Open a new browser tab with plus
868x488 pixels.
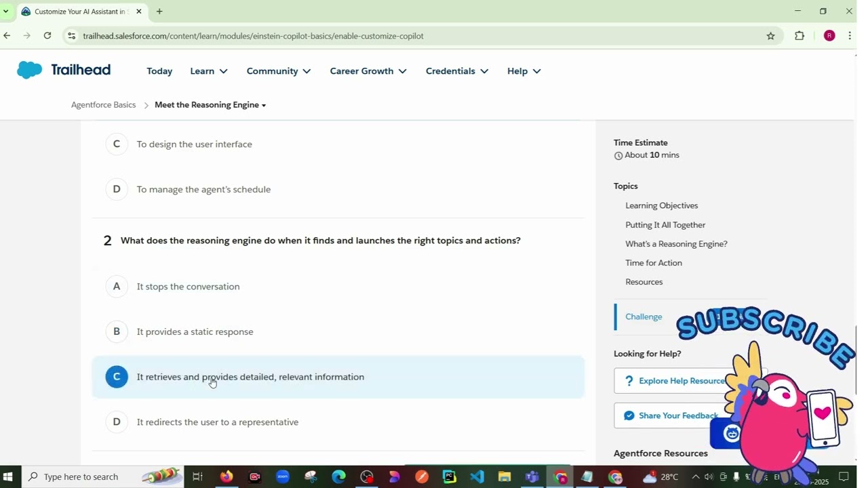point(159,12)
